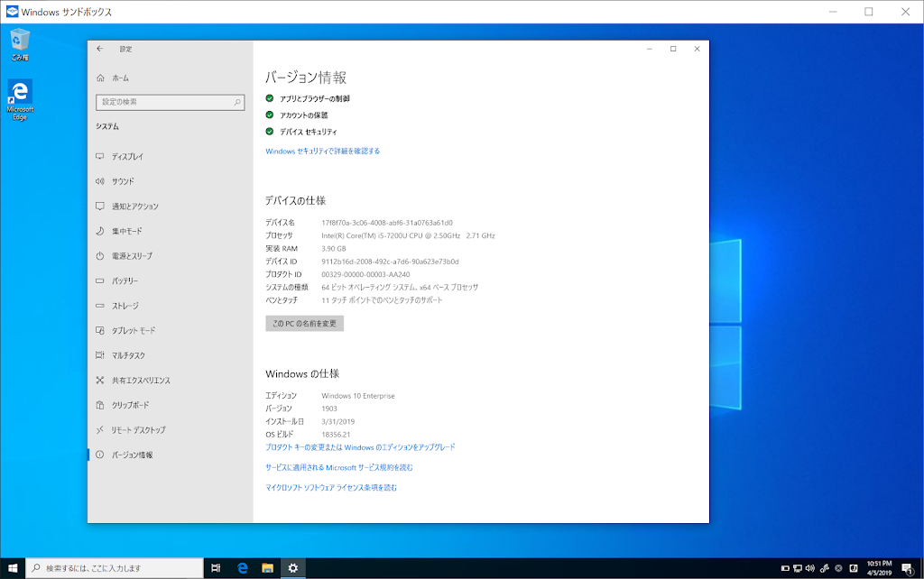Click the 3.90 GB RAM value

tap(334, 249)
